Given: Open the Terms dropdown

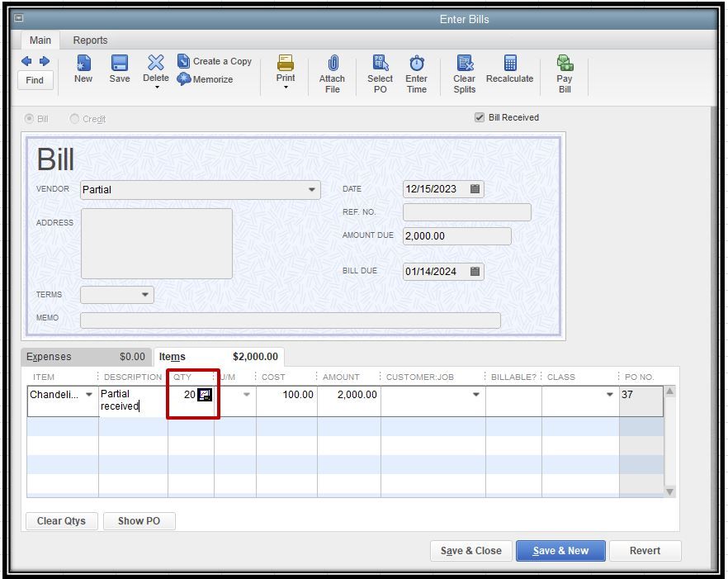Looking at the screenshot, I should 145,295.
